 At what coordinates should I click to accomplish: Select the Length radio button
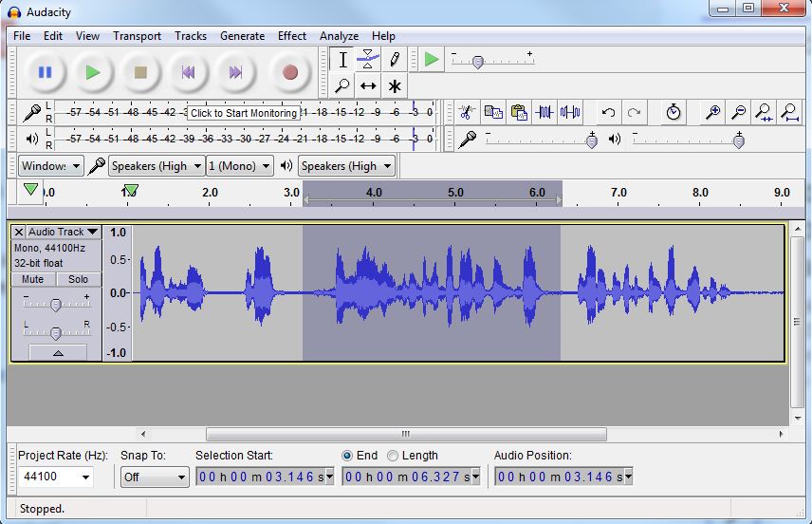tap(393, 456)
